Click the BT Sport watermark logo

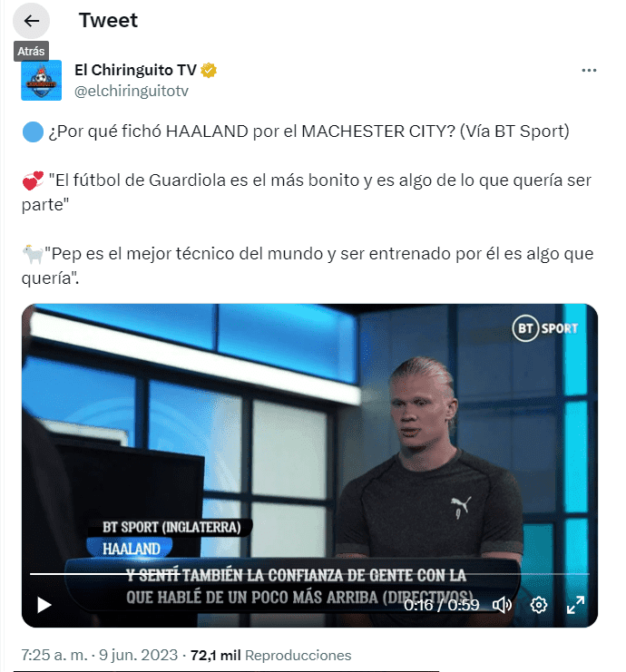(545, 328)
